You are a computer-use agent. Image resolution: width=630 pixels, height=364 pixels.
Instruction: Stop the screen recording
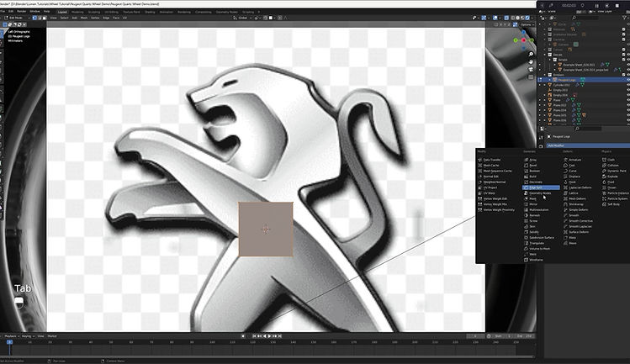(617, 6)
